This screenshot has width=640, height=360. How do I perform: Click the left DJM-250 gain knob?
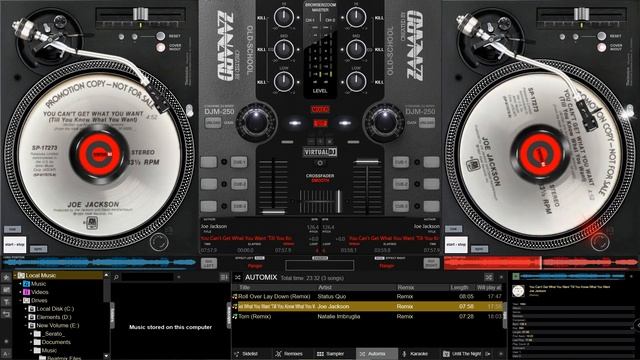pyautogui.click(x=256, y=123)
